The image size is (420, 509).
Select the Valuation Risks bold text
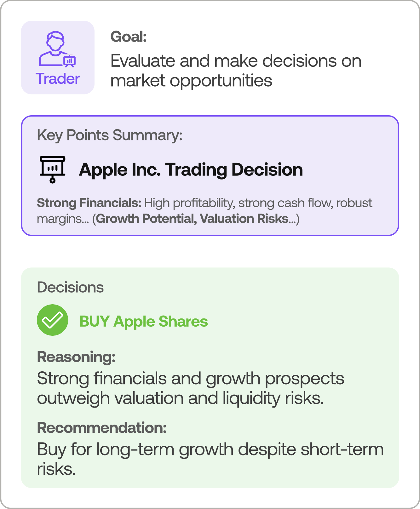pyautogui.click(x=244, y=219)
